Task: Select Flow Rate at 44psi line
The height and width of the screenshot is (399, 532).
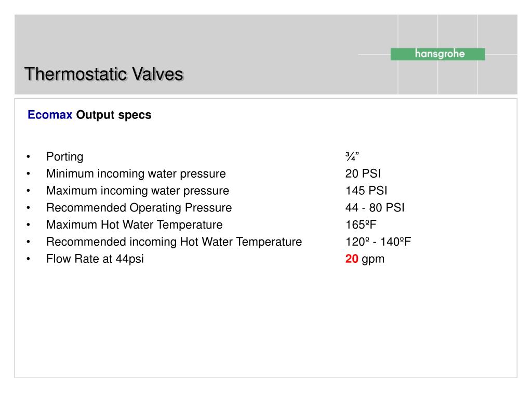Action: click(x=95, y=259)
